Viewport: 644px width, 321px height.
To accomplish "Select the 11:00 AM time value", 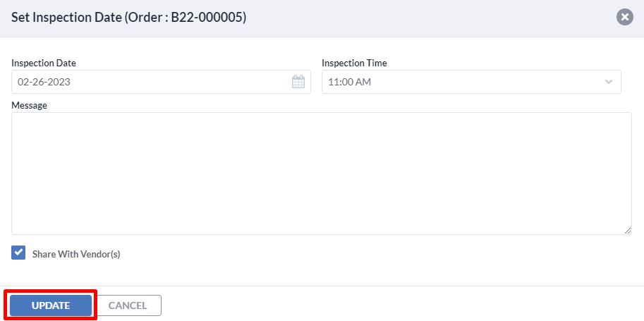I will (350, 82).
